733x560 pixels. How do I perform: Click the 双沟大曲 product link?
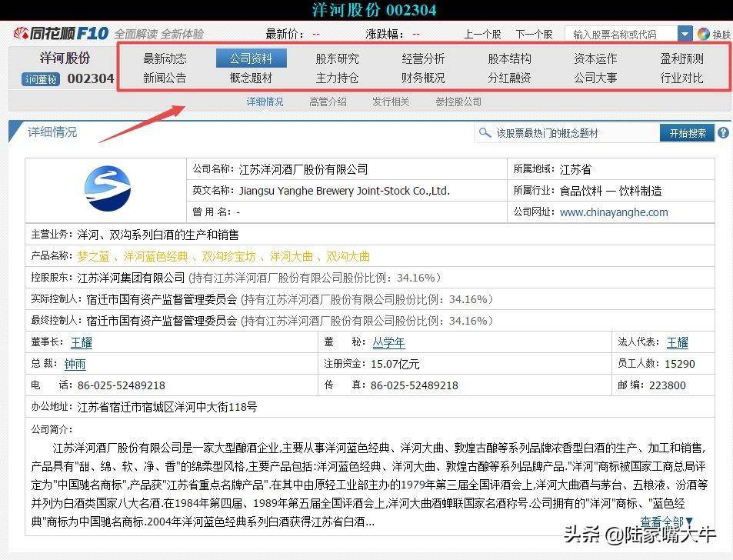coord(348,257)
